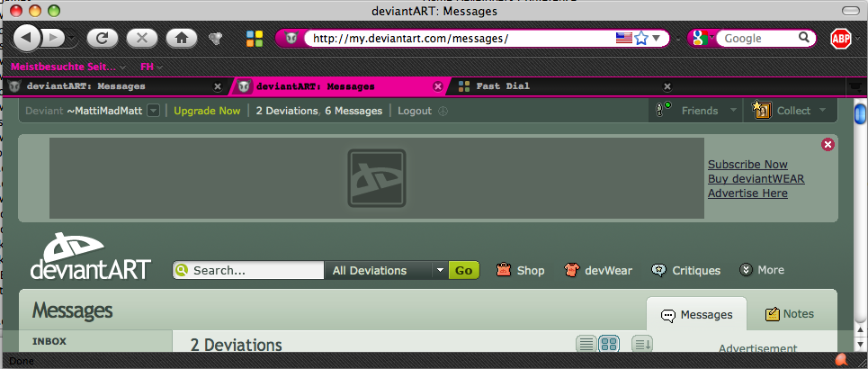868x369 pixels.
Task: Open the MattiMadMatt user menu dropdown
Action: point(154,111)
